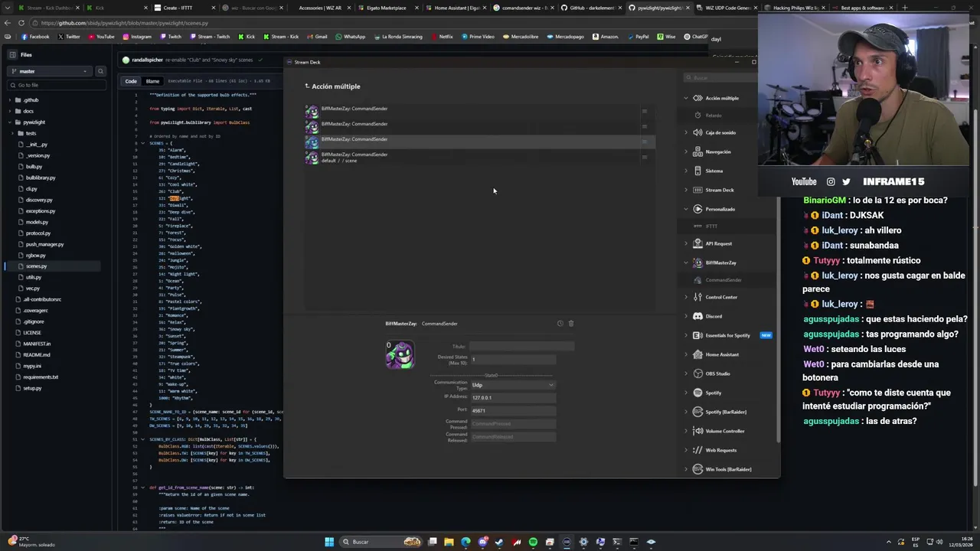Click the Web Requests icon
The height and width of the screenshot is (551, 980).
tap(697, 450)
